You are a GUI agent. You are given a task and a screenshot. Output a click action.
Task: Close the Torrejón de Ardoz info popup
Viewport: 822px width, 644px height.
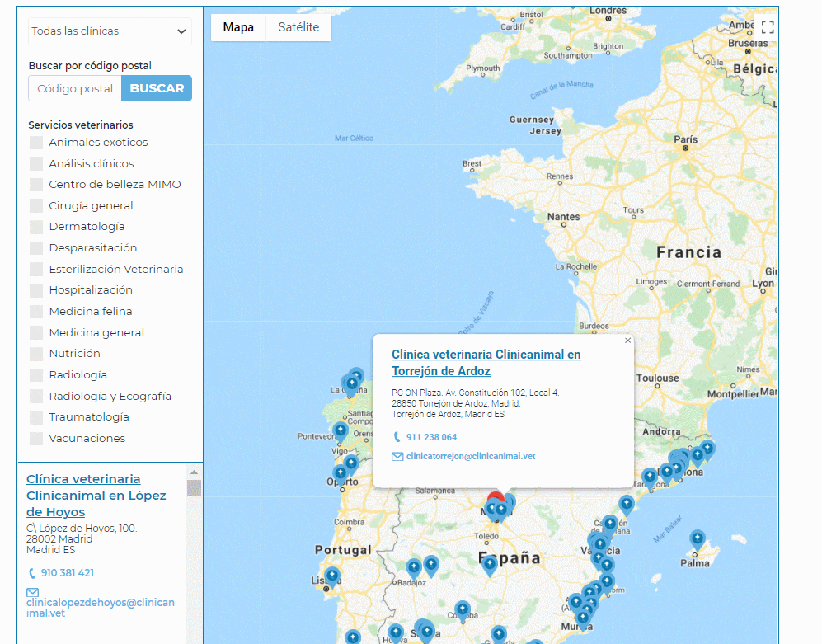point(627,341)
